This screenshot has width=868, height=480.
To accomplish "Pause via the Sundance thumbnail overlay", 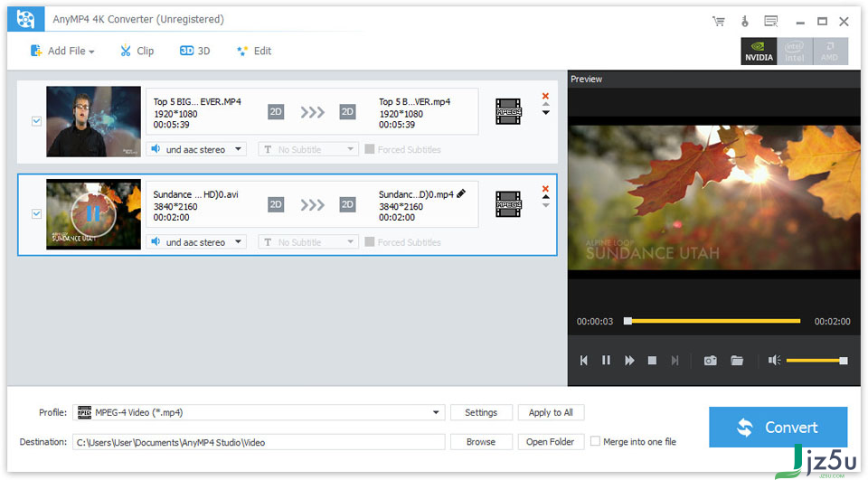I will 93,213.
